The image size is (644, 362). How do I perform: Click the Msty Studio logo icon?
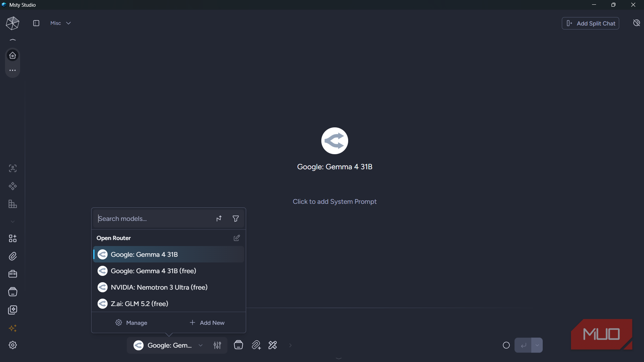point(12,23)
